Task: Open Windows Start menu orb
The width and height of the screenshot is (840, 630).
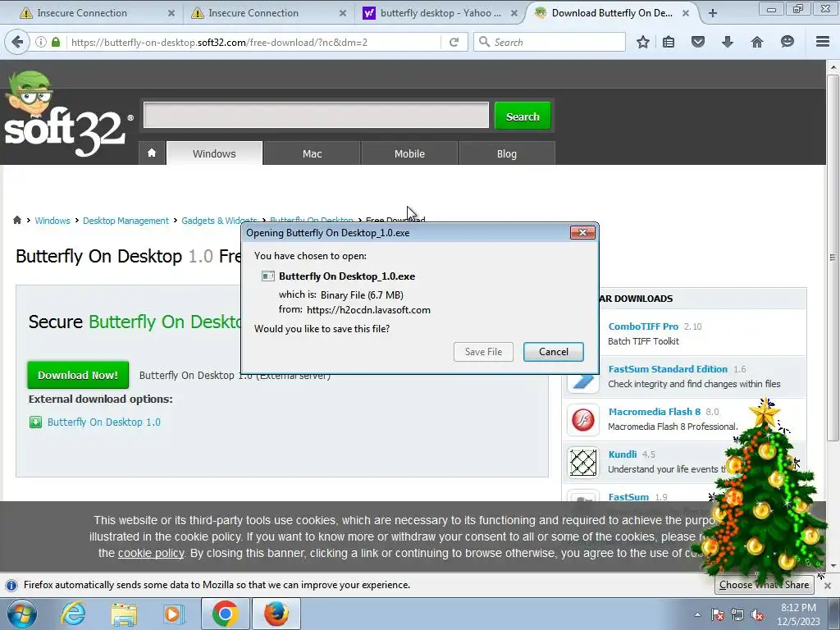Action: coord(22,614)
